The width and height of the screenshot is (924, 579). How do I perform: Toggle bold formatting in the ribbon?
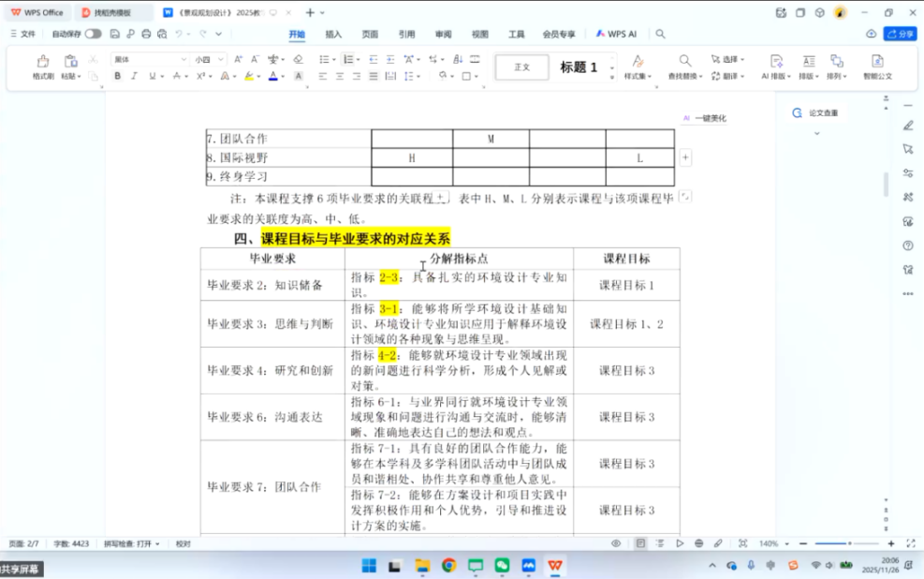(x=118, y=76)
